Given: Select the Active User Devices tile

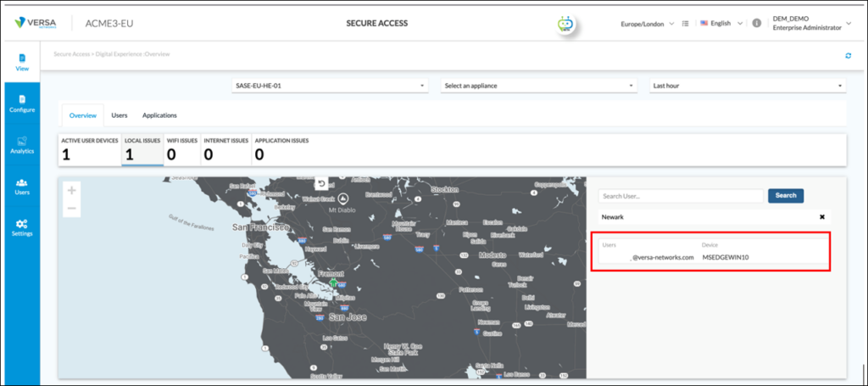Looking at the screenshot, I should (x=90, y=149).
